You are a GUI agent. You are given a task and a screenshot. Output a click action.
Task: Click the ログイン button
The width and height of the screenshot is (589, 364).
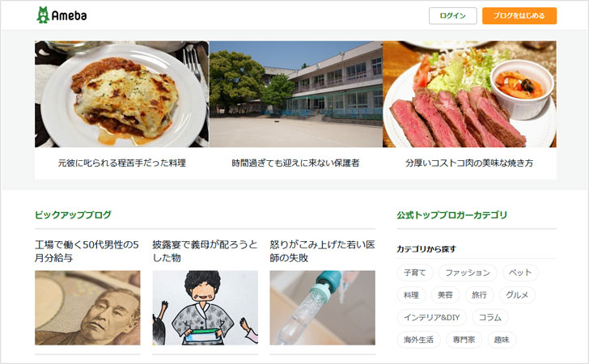point(452,16)
